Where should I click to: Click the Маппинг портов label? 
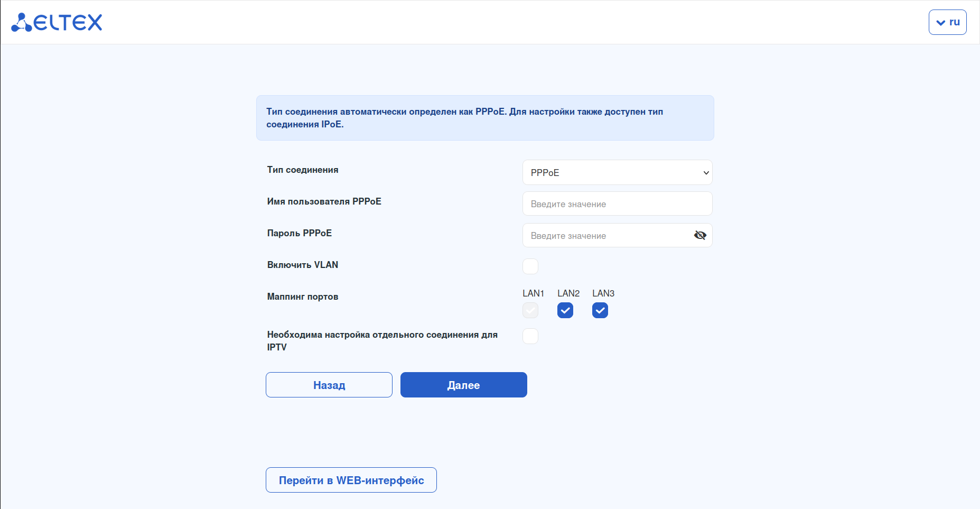coord(303,297)
